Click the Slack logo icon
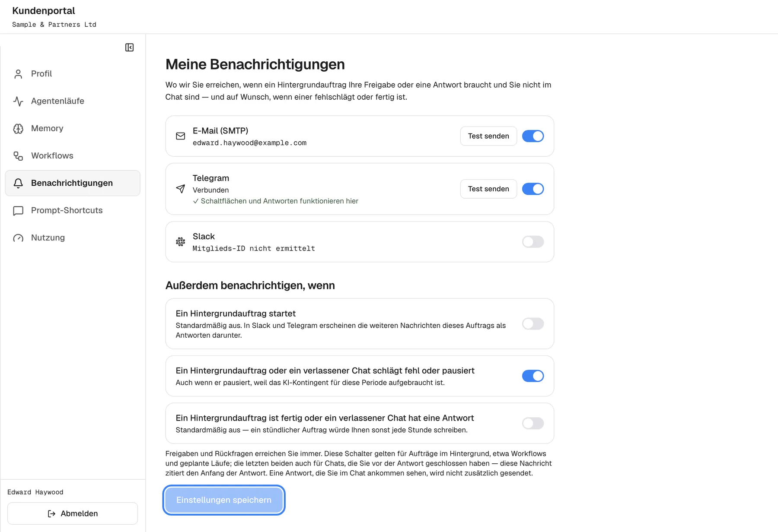Screen dimensions: 778x532 181,242
